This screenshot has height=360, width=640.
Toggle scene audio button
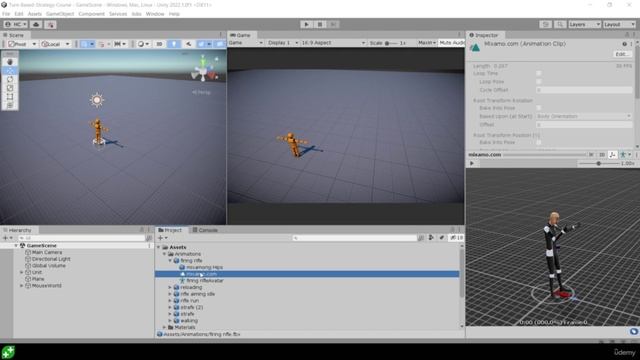tap(188, 44)
